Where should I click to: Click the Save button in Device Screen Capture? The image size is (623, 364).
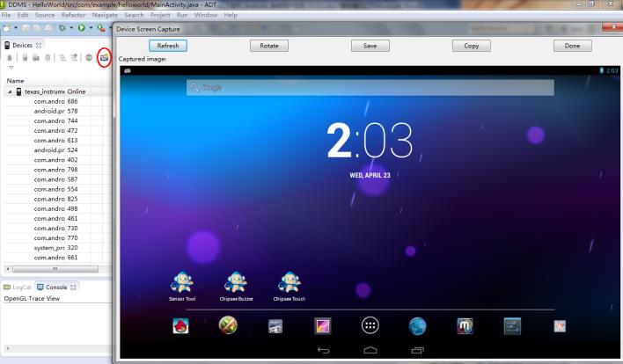click(x=370, y=46)
